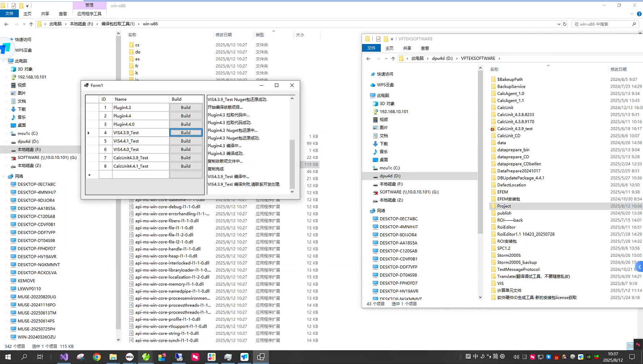Open quick access toolbar dropdown in VPTEKSOFTWARE

click(x=392, y=39)
